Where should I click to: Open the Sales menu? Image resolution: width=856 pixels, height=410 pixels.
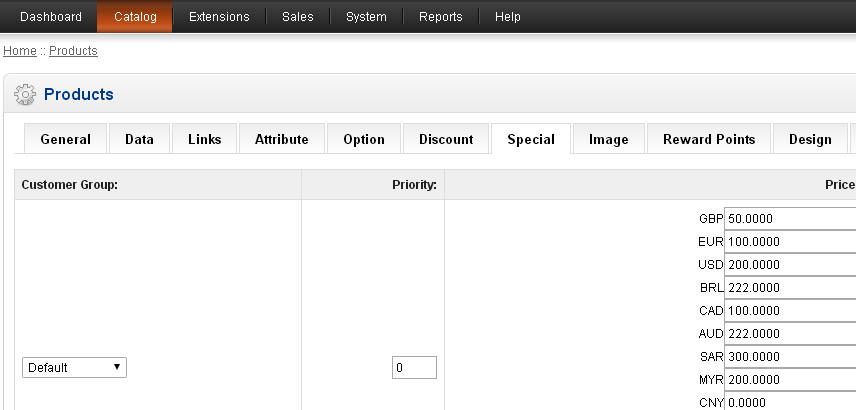298,17
